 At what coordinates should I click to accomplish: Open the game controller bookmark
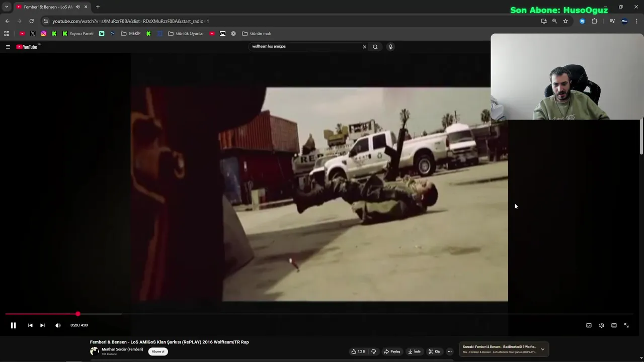pos(223,34)
